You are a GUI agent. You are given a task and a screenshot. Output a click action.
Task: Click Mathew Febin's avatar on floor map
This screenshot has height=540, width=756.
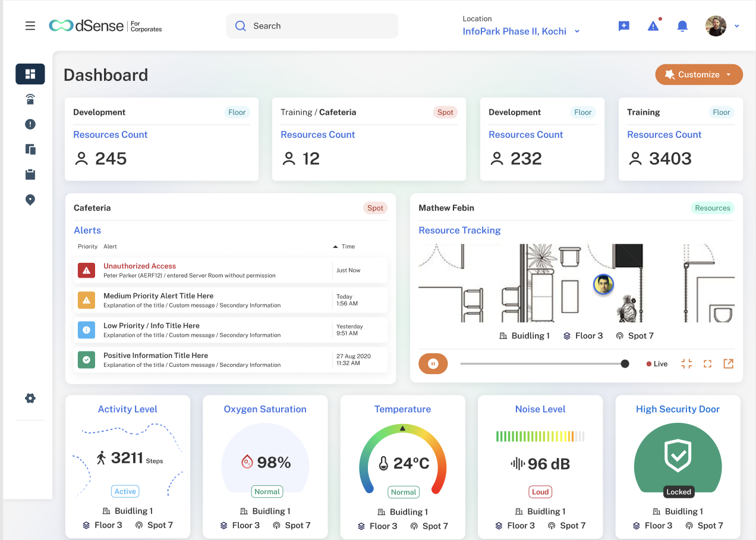coord(603,284)
